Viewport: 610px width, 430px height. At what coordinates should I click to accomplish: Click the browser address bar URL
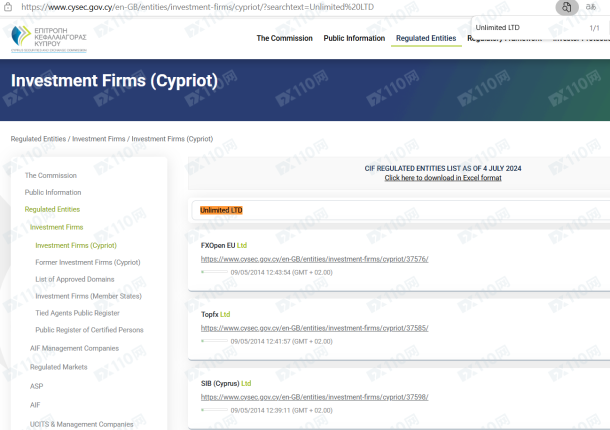coord(198,7)
